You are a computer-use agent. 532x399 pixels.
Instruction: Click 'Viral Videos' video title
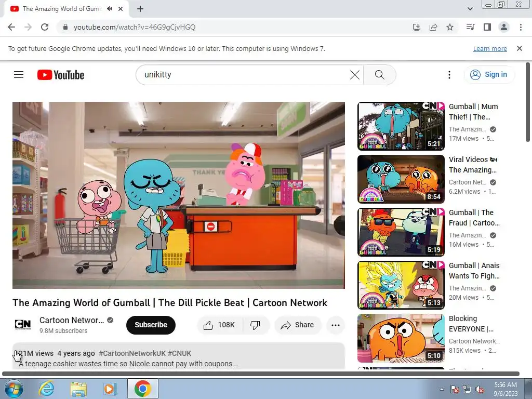pos(473,165)
